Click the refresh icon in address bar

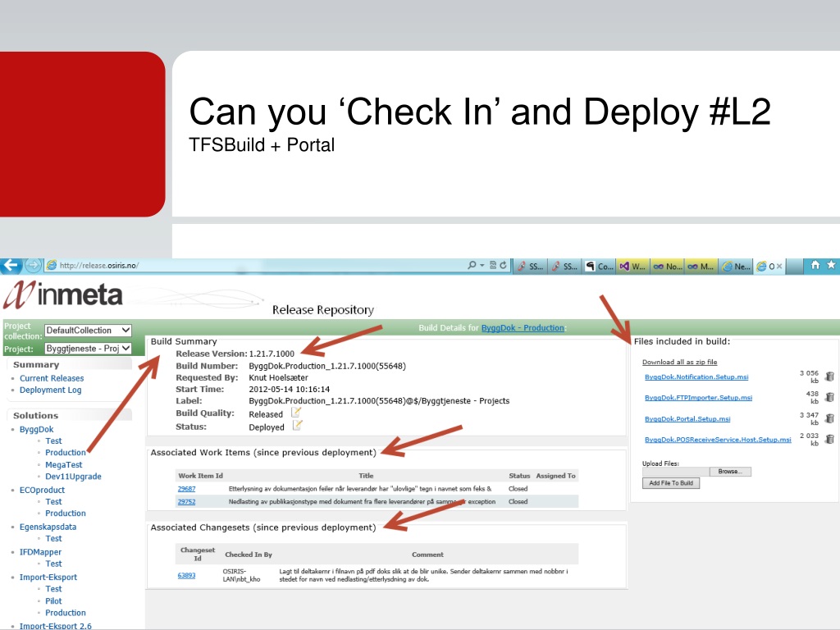pos(503,265)
